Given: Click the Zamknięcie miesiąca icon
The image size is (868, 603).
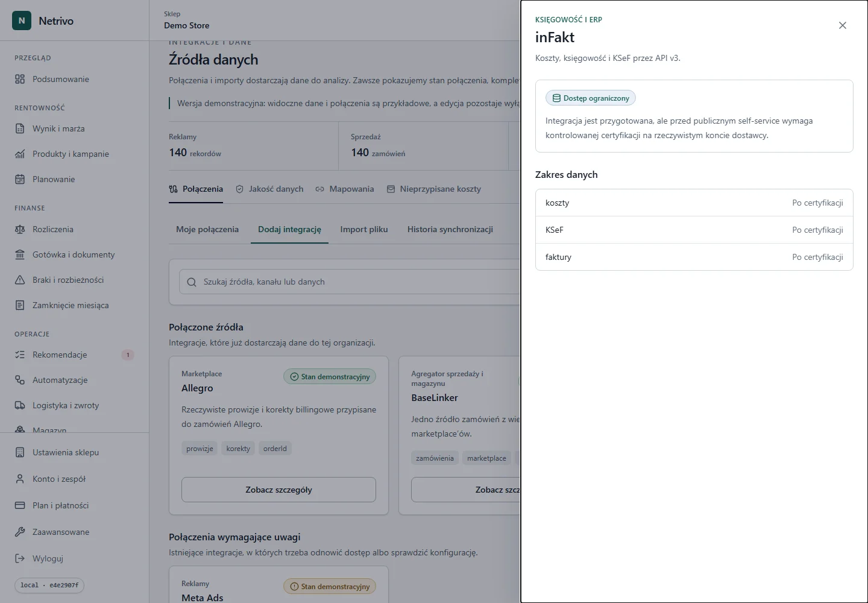Looking at the screenshot, I should coord(20,305).
